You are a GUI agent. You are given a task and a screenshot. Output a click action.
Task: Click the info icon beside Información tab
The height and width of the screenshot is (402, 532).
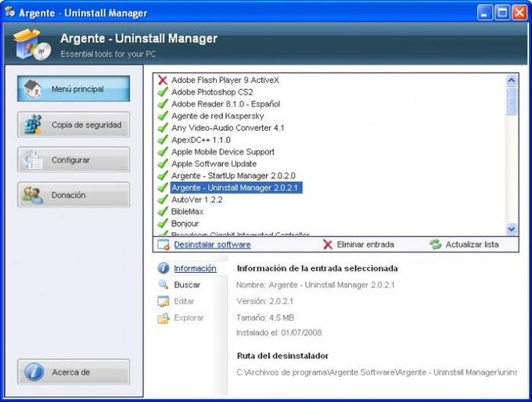click(164, 268)
